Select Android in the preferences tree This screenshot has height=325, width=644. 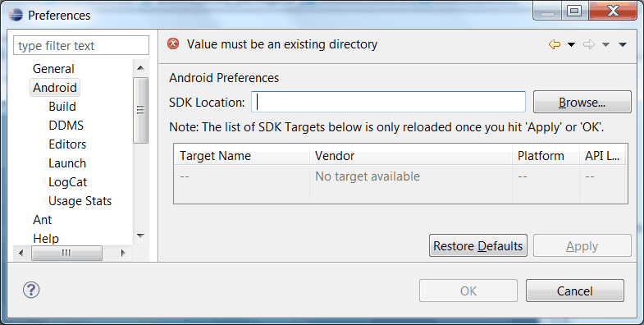tap(55, 88)
